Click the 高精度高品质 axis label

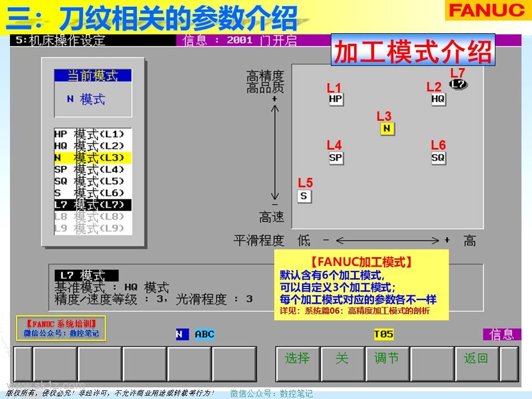[265, 82]
